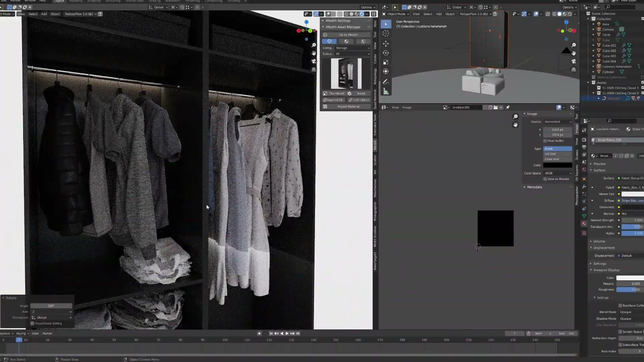Viewport: 644px width, 362px height.
Task: Open Marker menu in timeline header
Action: pyautogui.click(x=47, y=334)
